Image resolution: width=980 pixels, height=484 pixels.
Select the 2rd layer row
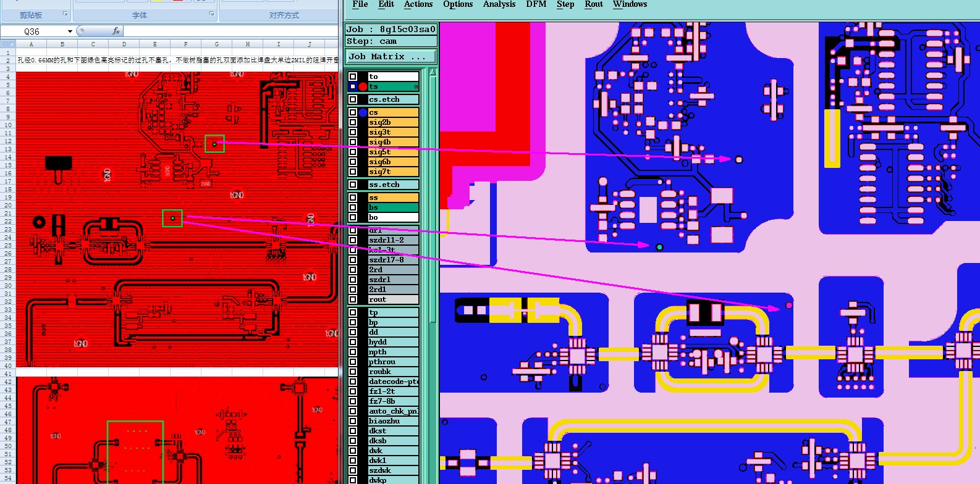click(x=394, y=270)
